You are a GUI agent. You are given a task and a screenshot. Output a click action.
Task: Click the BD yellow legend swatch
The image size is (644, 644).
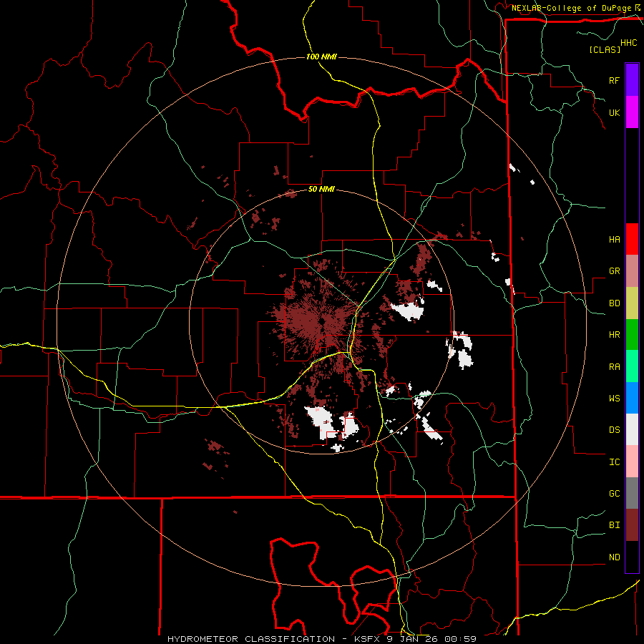(632, 303)
